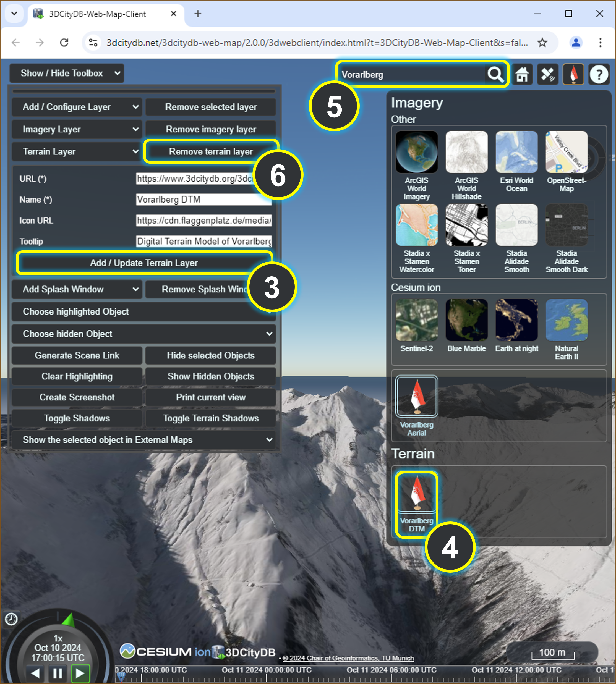Click the terrain URL input field
616x684 pixels.
tap(203, 179)
